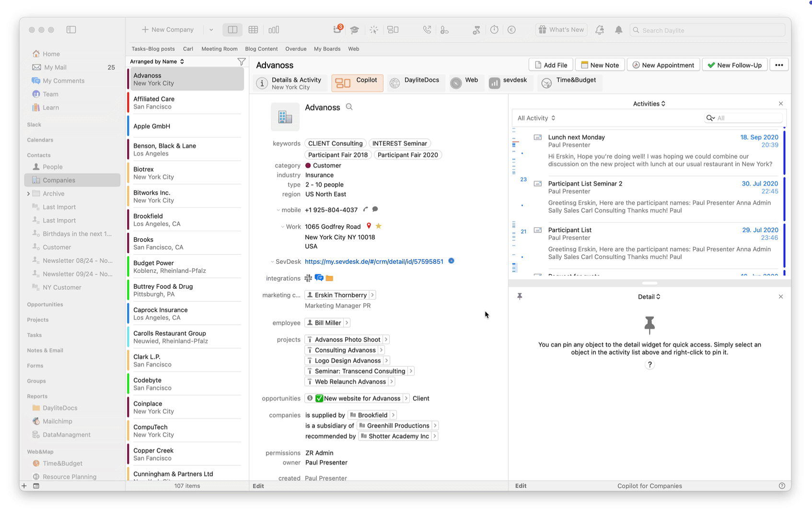This screenshot has height=518, width=812.
Task: Open the Meeting Room favorite
Action: click(x=220, y=49)
